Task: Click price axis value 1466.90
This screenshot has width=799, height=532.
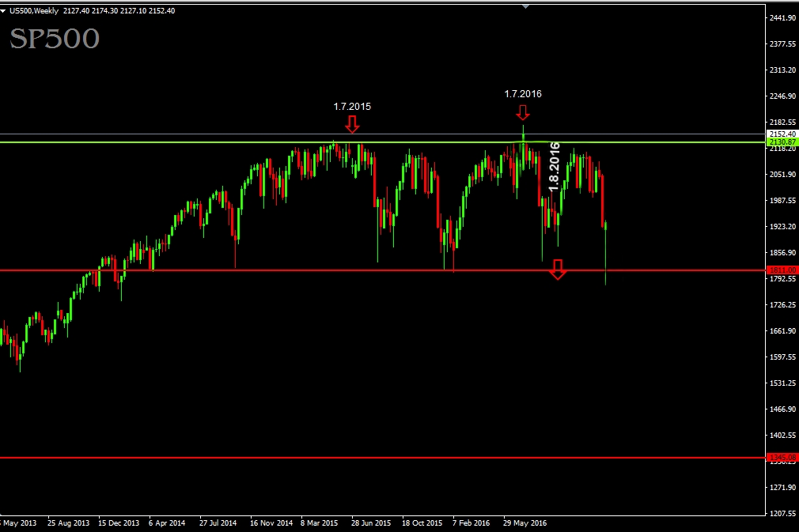Action: coord(782,409)
